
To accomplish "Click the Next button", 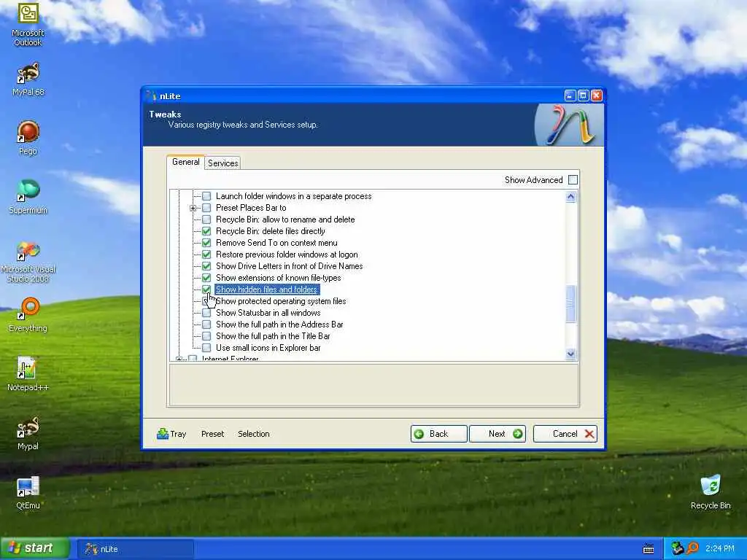I will [498, 434].
